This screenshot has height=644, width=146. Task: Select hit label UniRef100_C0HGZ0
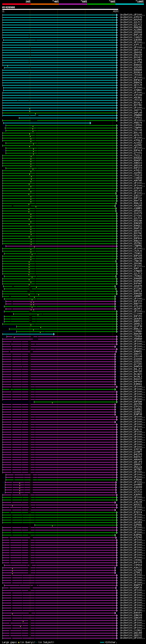[131, 37]
